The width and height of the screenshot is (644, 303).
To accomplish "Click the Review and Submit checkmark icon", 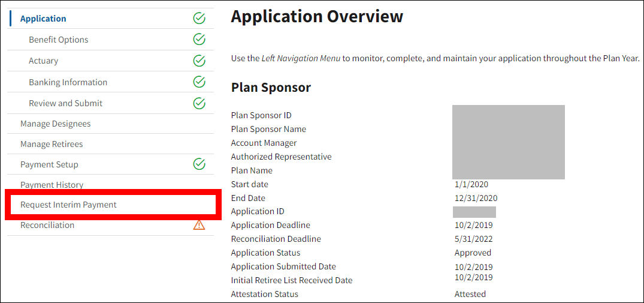I will point(199,103).
